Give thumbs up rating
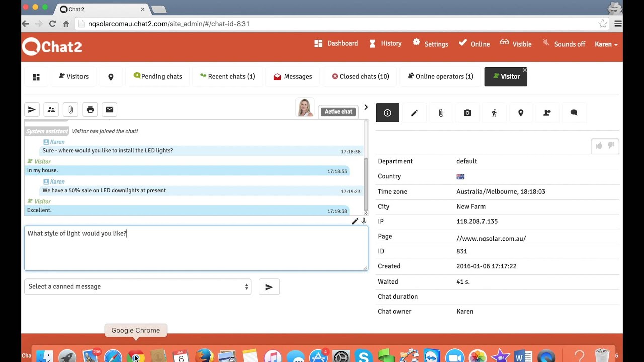The image size is (644, 362). [x=599, y=146]
